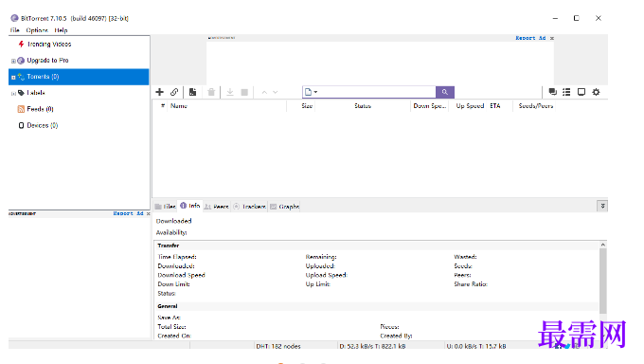Click the Transfer section header
Screen dimensions: 644x364
168,246
